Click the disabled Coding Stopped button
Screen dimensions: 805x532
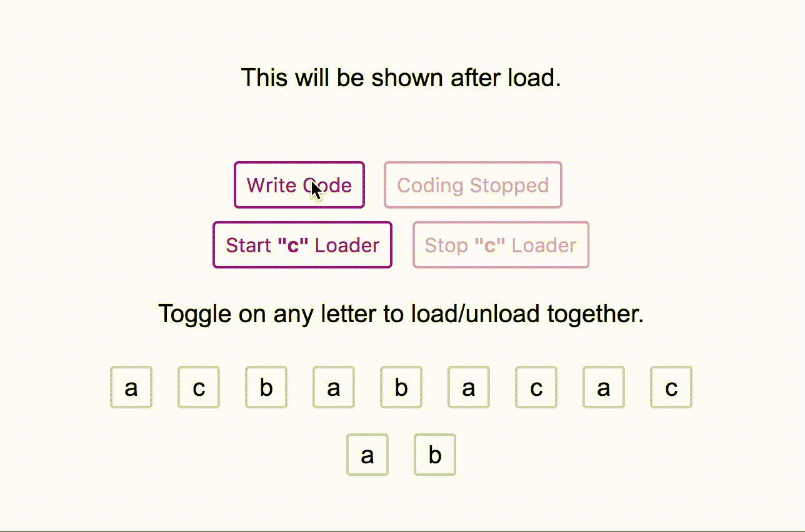pyautogui.click(x=472, y=185)
